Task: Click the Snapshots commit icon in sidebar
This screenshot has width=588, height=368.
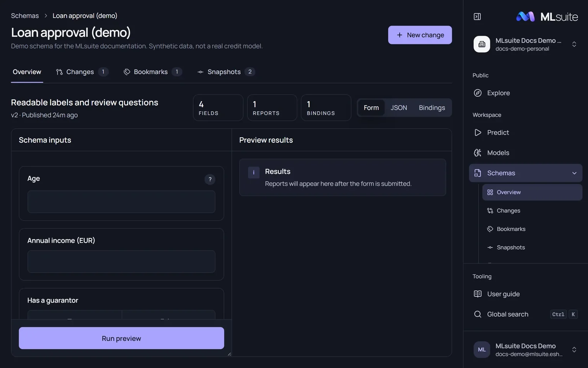Action: (x=490, y=247)
